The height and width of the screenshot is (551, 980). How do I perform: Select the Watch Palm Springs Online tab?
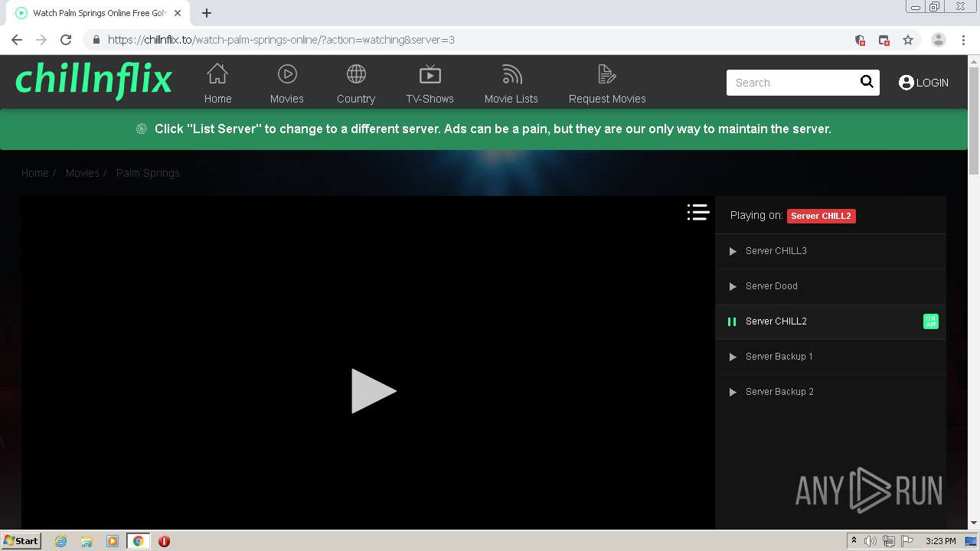(100, 13)
